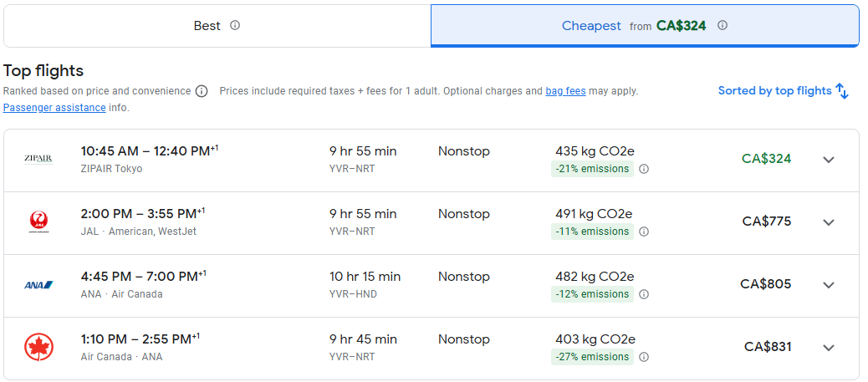Click info icon next to Best tab
Image resolution: width=868 pixels, height=382 pixels.
(x=235, y=25)
